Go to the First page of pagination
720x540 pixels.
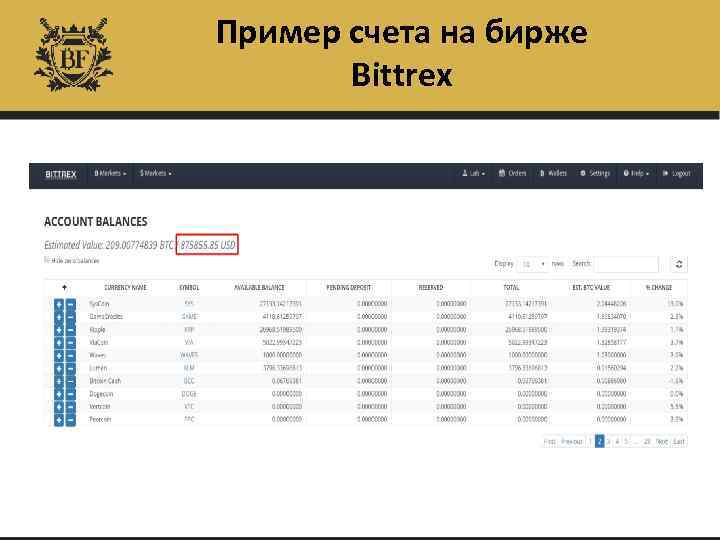pos(550,442)
